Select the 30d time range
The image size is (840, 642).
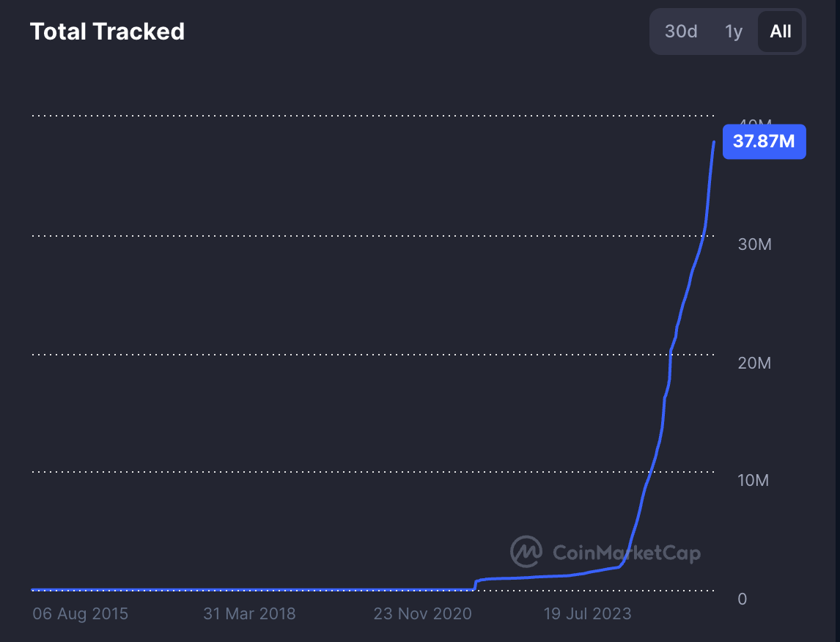(680, 32)
